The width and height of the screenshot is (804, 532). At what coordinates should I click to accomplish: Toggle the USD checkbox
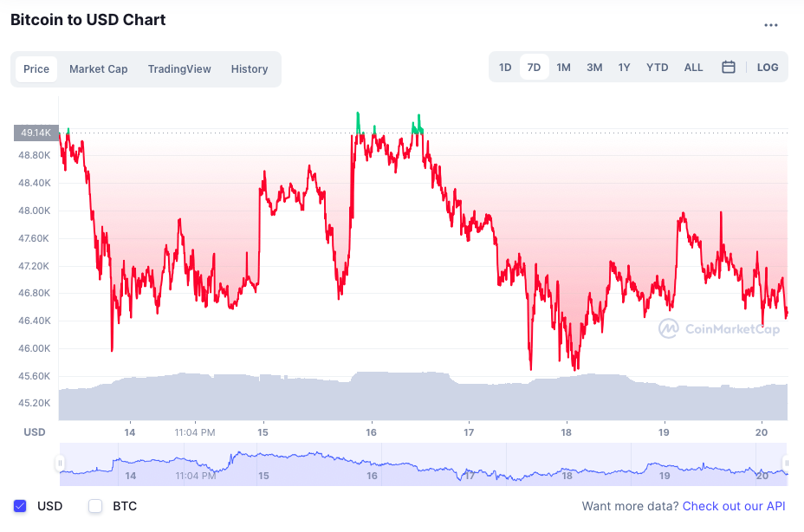pyautogui.click(x=21, y=506)
